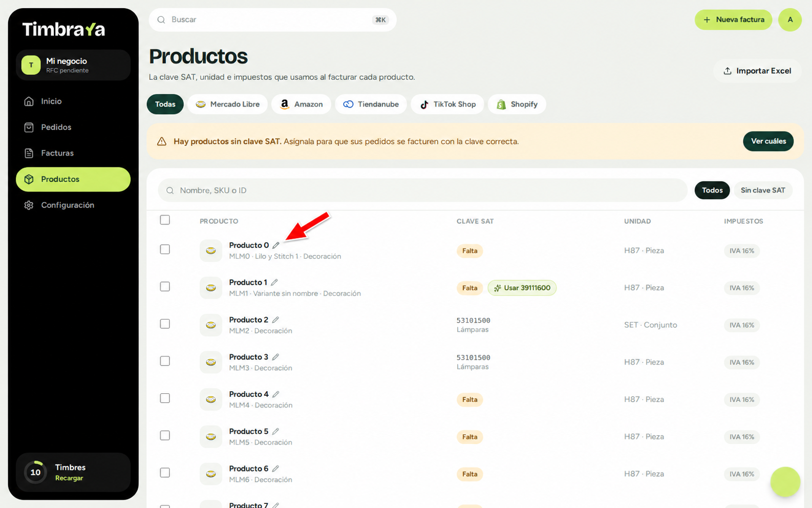The width and height of the screenshot is (812, 508).
Task: Click the Mi negocio T avatar
Action: [x=31, y=65]
